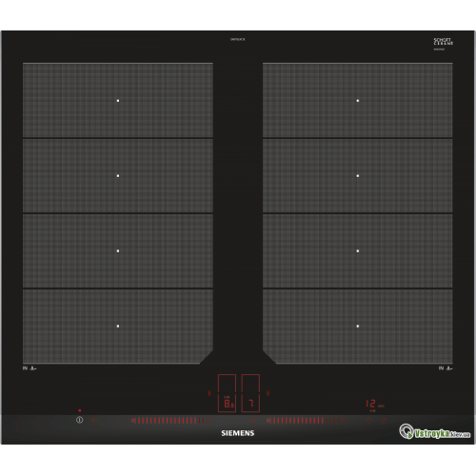Adjust the right power level slider strip
Image resolution: width=476 pixels, height=476 pixels.
point(307,421)
